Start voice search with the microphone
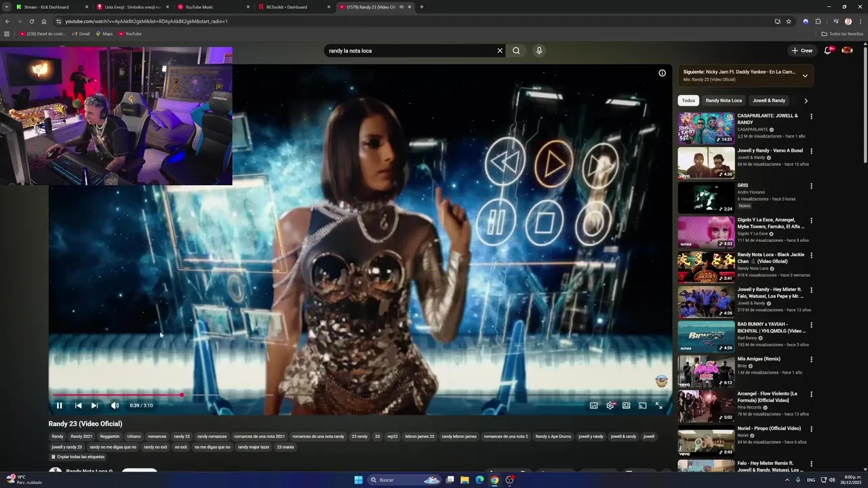The image size is (868, 488). (539, 50)
